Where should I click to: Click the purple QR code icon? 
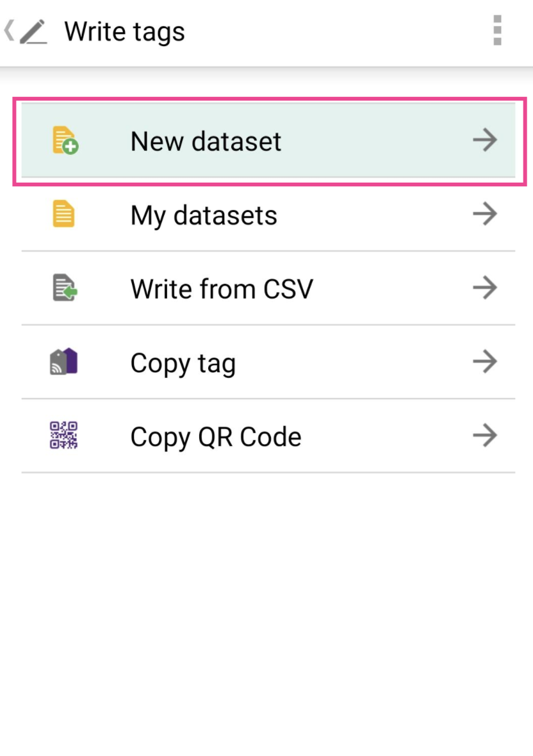64,436
